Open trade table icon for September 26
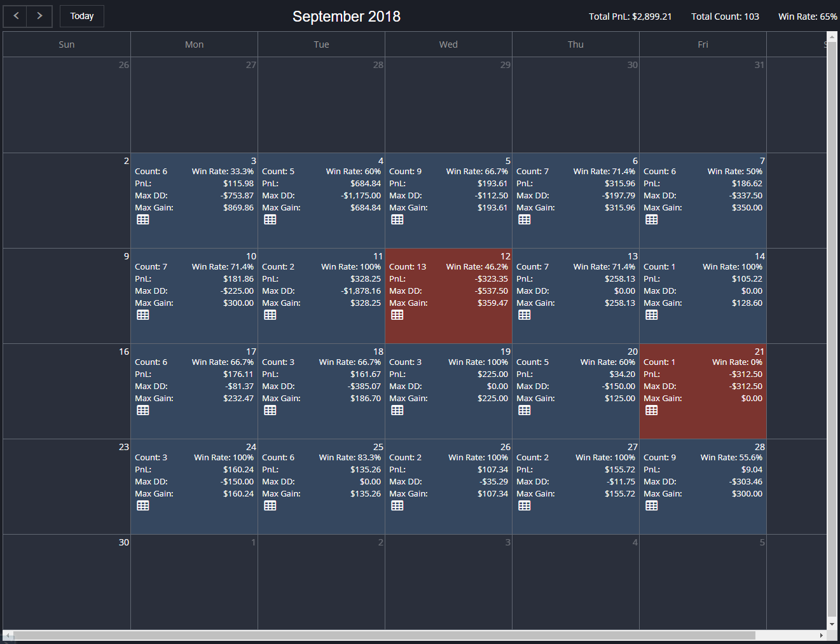 coord(397,505)
